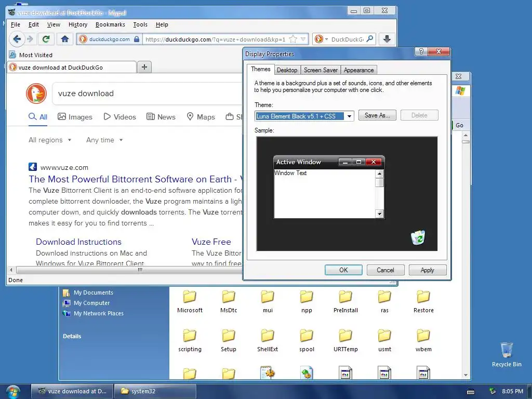The image size is (532, 399).
Task: Open the Tools menu
Action: point(140,24)
